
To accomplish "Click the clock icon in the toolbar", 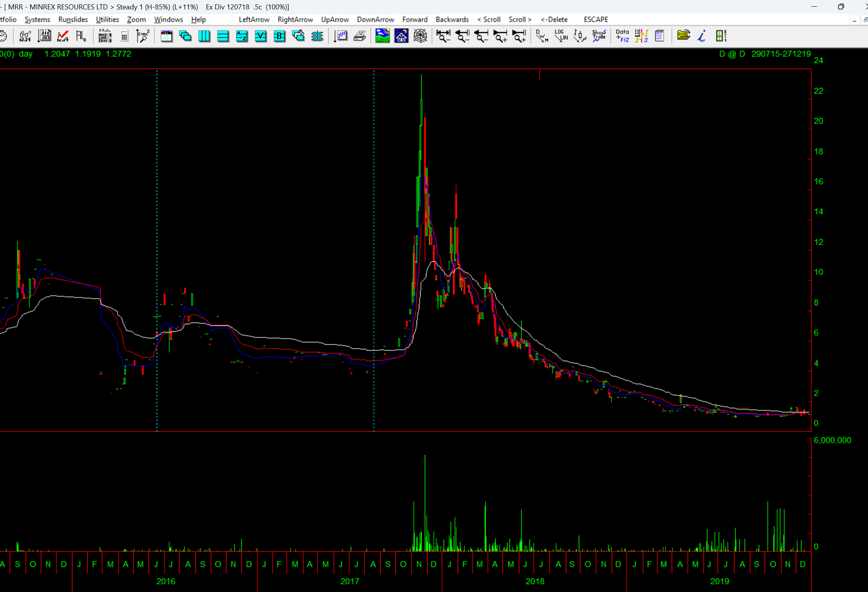I will [3, 36].
